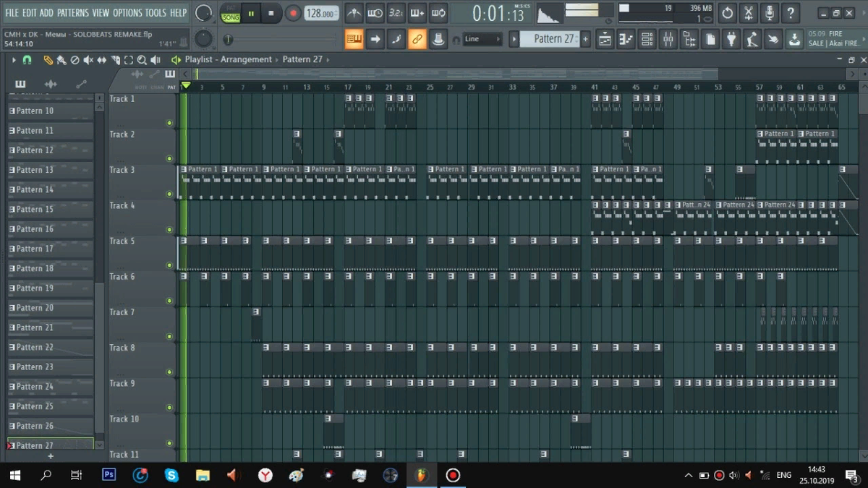
Task: Select the Delete tool in playlist toolbar
Action: [75, 60]
